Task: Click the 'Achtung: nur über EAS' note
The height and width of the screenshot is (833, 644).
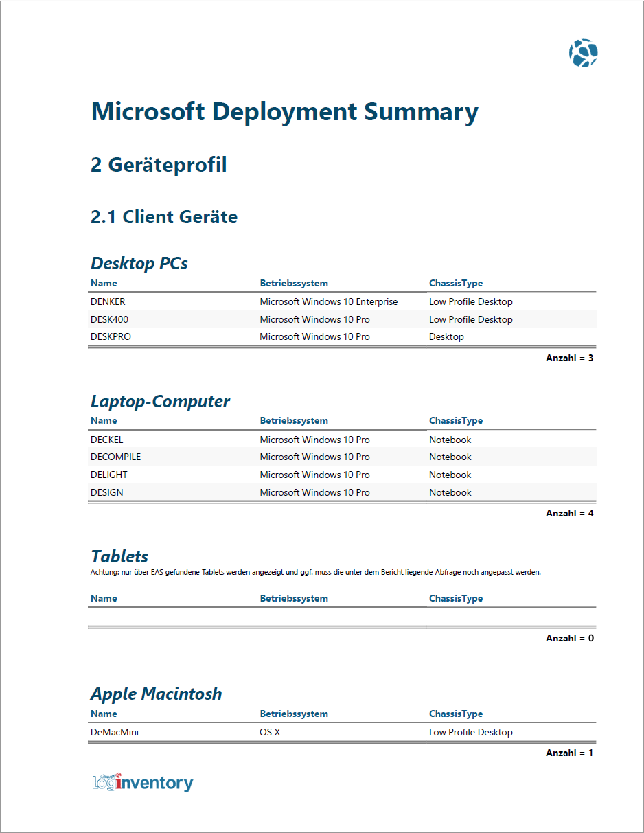Action: pos(316,572)
